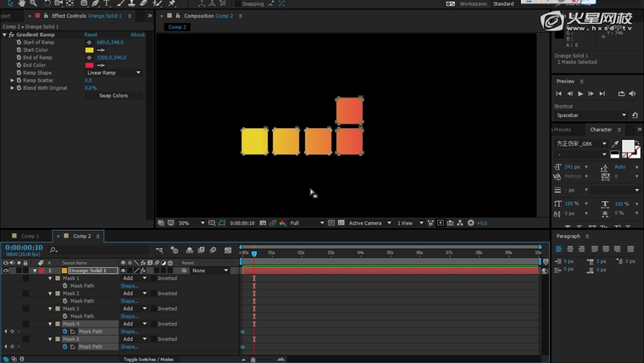Expand the Ramp Scatter property
The image size is (644, 363).
coord(12,81)
